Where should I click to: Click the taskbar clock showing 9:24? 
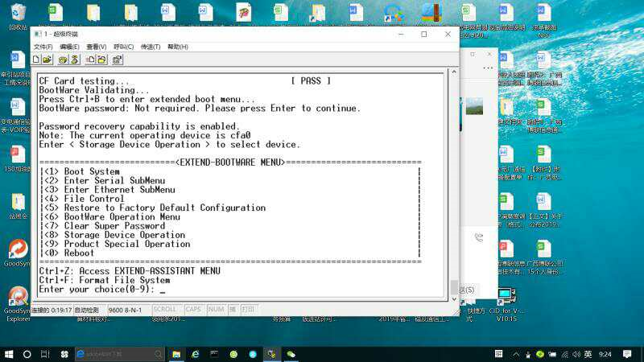605,354
